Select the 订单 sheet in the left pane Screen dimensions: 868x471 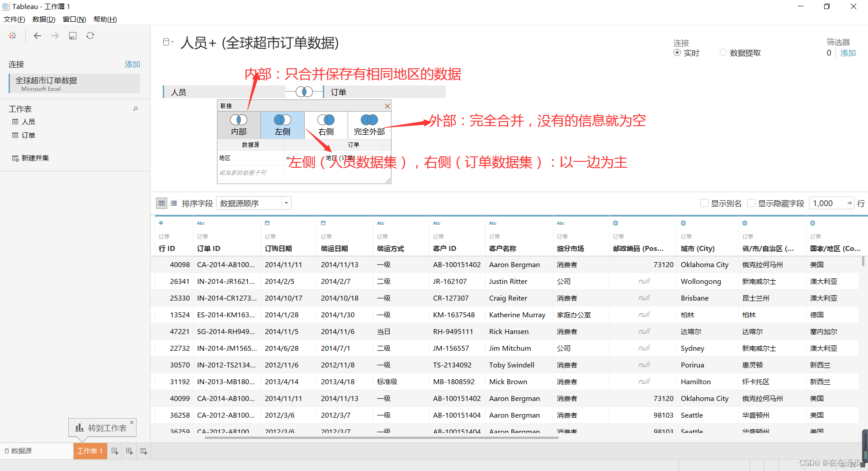tap(28, 135)
